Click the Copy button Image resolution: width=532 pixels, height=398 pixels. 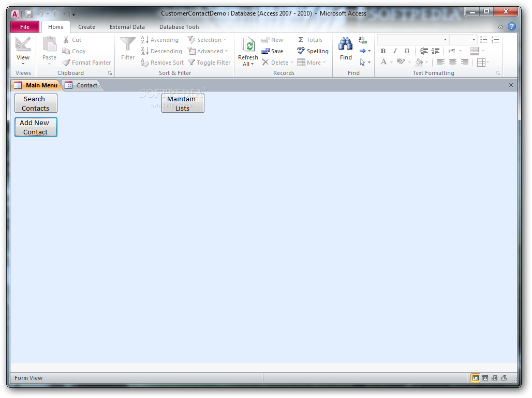(x=73, y=51)
